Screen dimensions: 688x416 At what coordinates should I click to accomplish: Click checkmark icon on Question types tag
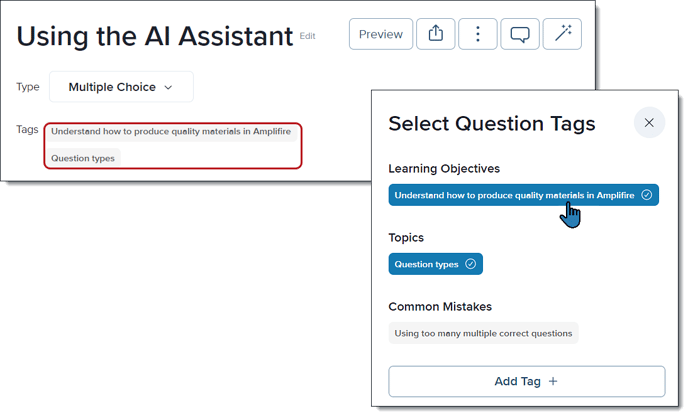click(470, 264)
